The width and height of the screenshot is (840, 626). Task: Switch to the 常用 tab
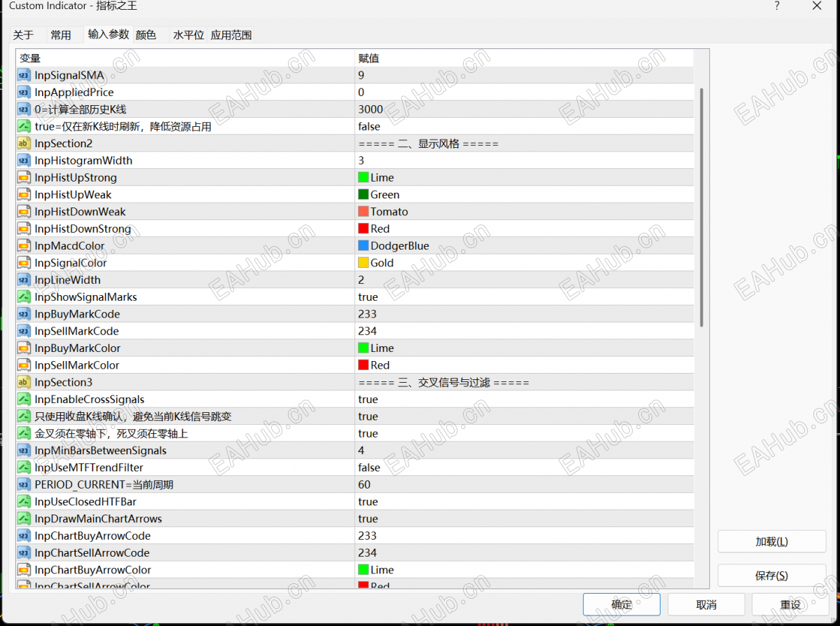tap(60, 35)
